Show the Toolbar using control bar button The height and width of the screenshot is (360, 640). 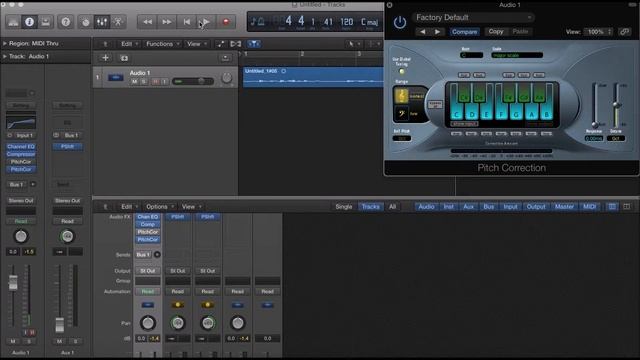pos(45,22)
